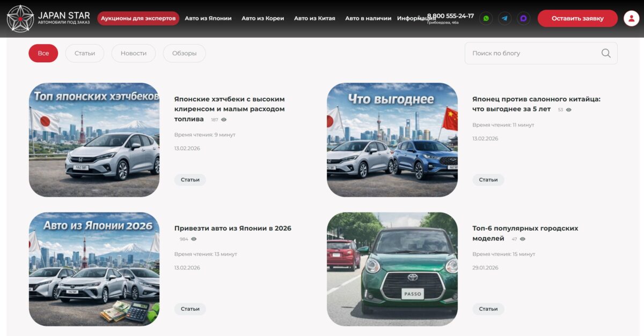Click the purple messenger icon

click(523, 18)
